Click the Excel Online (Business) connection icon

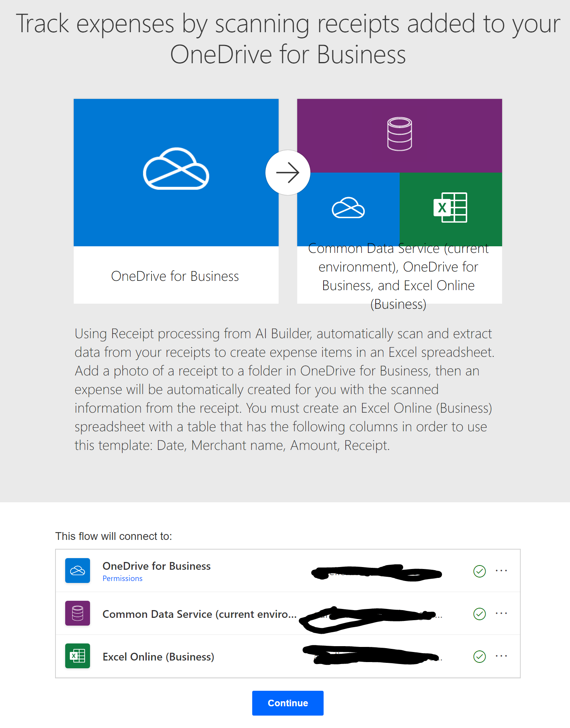pos(78,656)
